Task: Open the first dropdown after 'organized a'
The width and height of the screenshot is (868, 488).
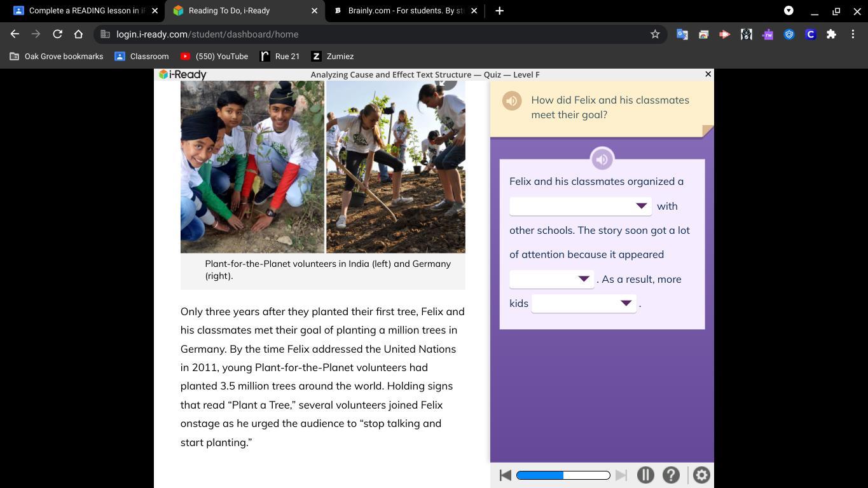Action: [580, 206]
